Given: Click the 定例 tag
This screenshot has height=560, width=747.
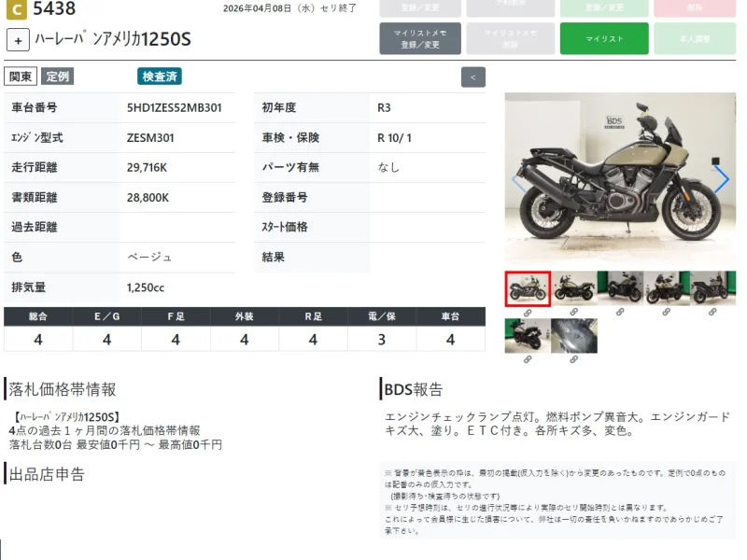Looking at the screenshot, I should 57,77.
